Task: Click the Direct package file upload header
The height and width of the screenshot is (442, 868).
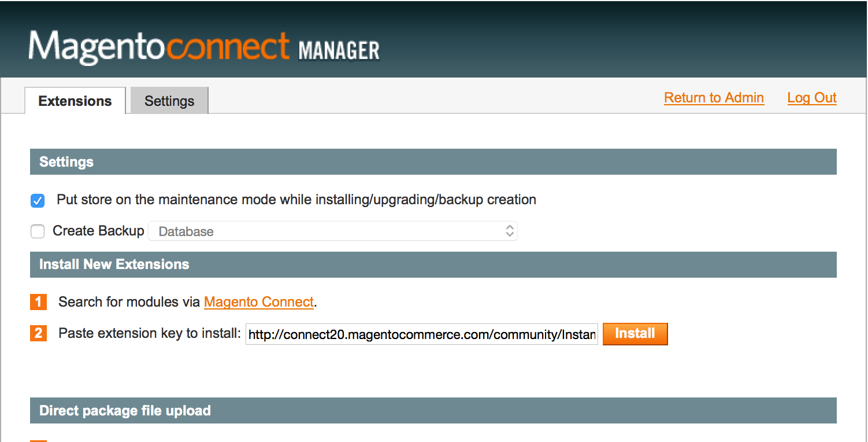Action: (x=433, y=411)
